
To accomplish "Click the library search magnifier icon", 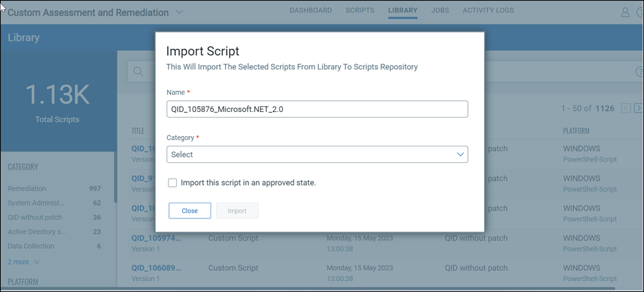I will click(x=138, y=71).
